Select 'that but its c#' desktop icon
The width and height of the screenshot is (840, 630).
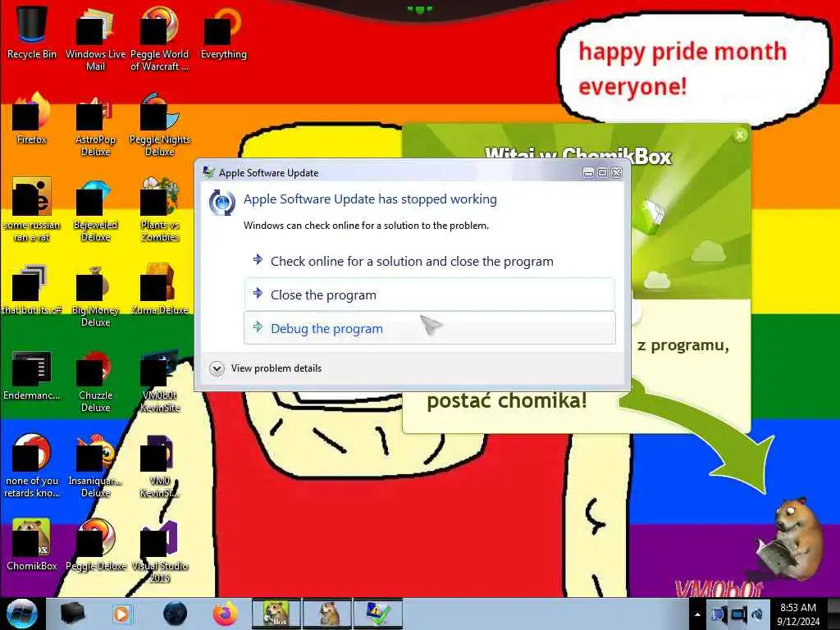(32, 288)
